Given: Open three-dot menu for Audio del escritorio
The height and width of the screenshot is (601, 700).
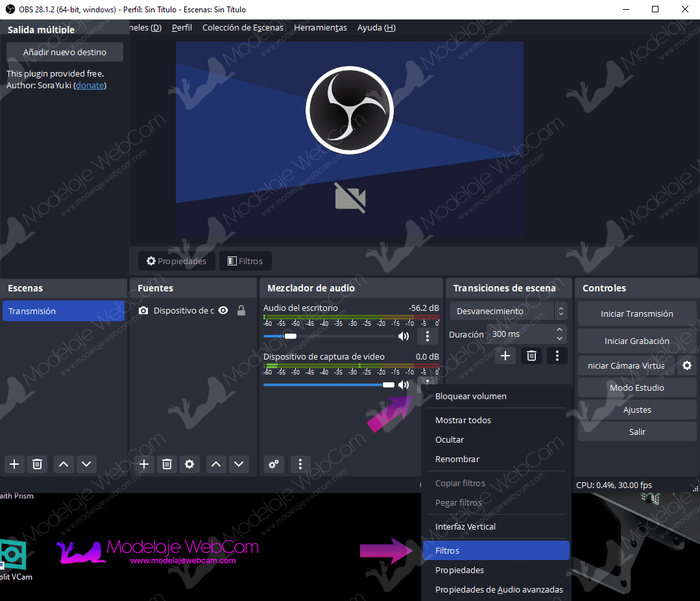Looking at the screenshot, I should [428, 336].
